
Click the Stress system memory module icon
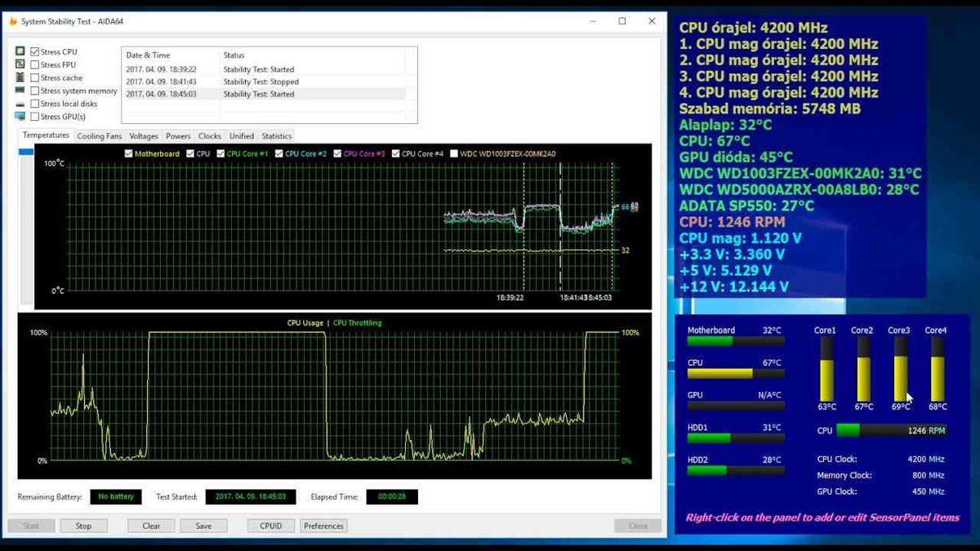tap(20, 91)
